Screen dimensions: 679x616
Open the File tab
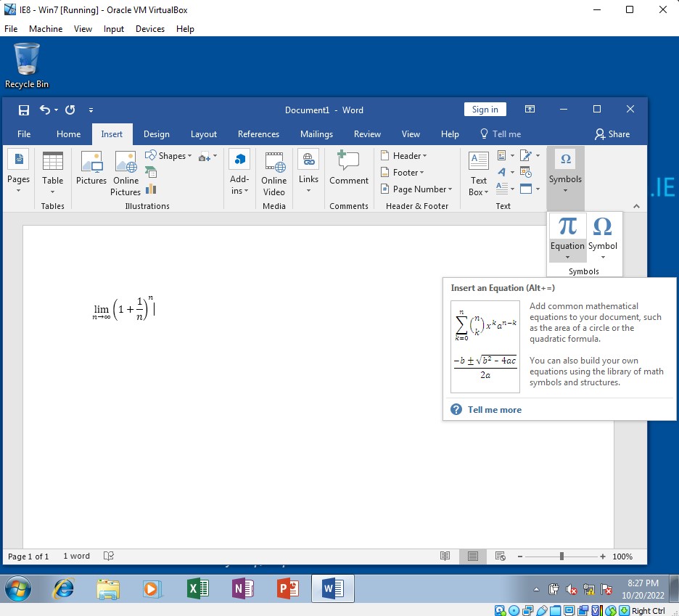[x=24, y=134]
